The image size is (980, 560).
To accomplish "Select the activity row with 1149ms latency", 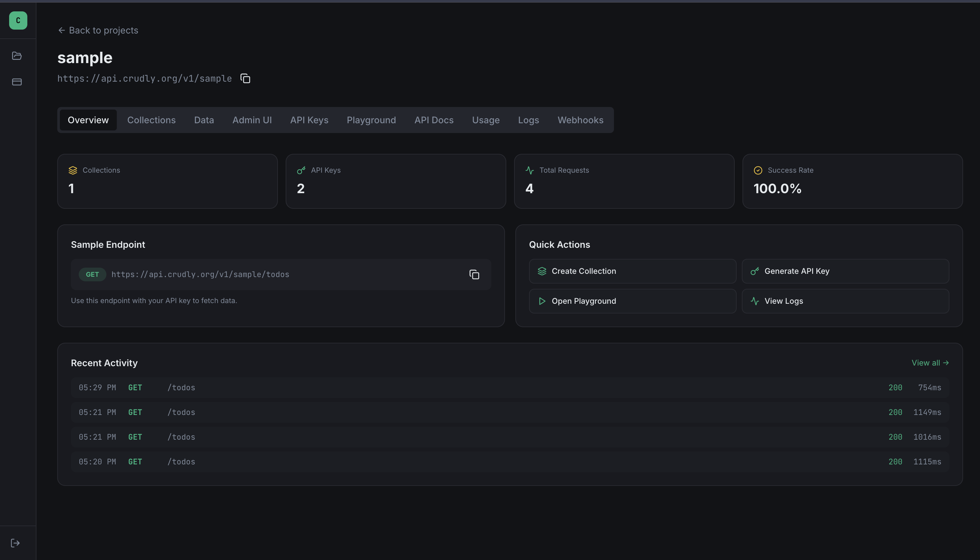I will (510, 412).
